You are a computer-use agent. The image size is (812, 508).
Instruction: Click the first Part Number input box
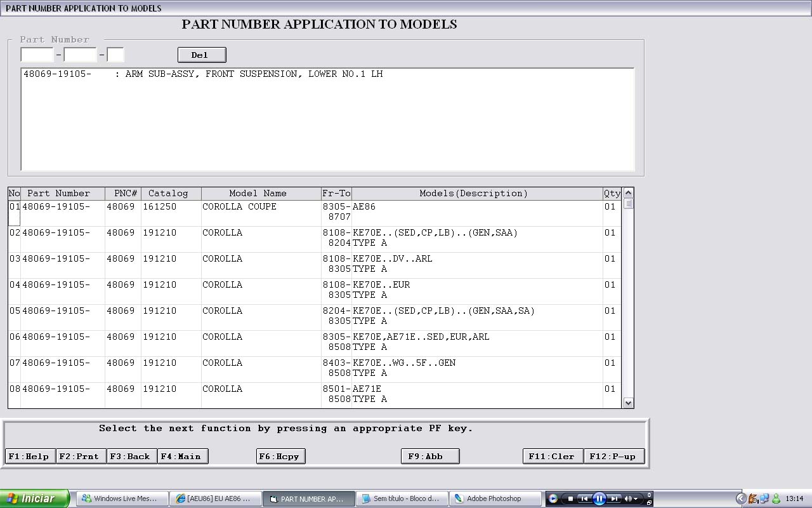[37, 55]
